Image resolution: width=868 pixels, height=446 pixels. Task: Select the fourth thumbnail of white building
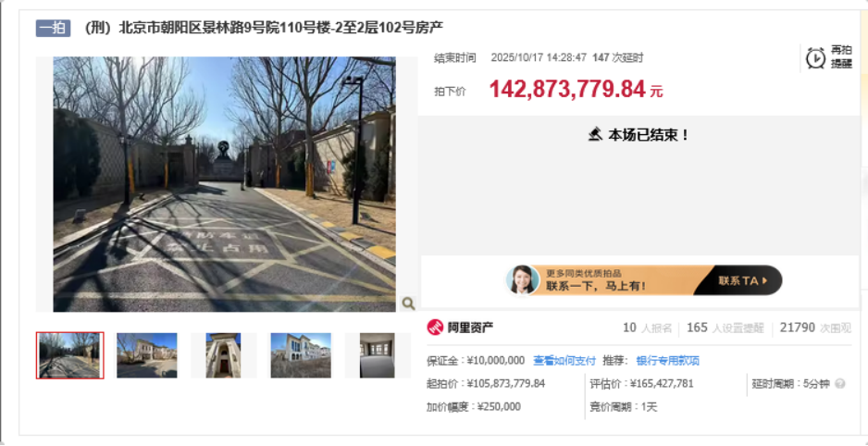click(301, 355)
